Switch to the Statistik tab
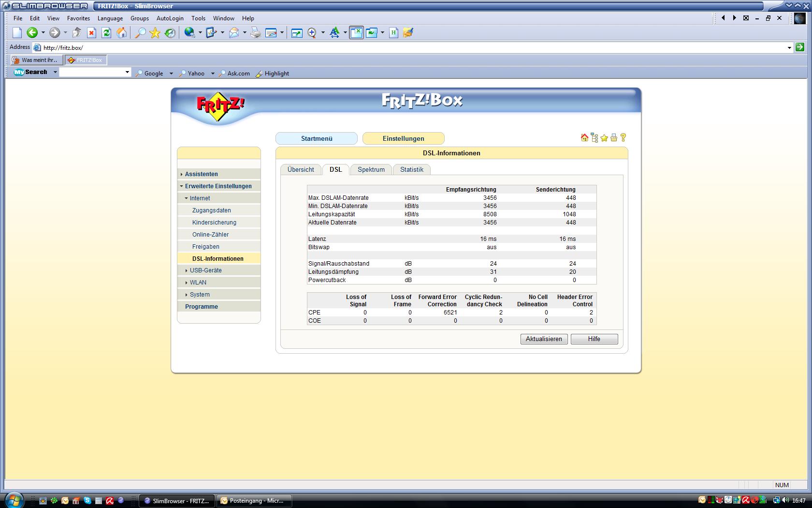The image size is (812, 508). 412,169
